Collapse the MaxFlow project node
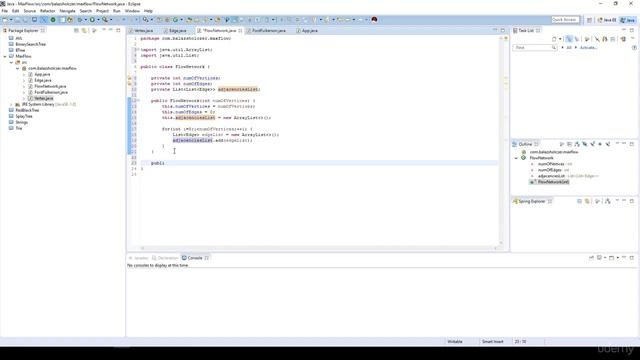Image resolution: width=640 pixels, height=360 pixels. (5, 56)
